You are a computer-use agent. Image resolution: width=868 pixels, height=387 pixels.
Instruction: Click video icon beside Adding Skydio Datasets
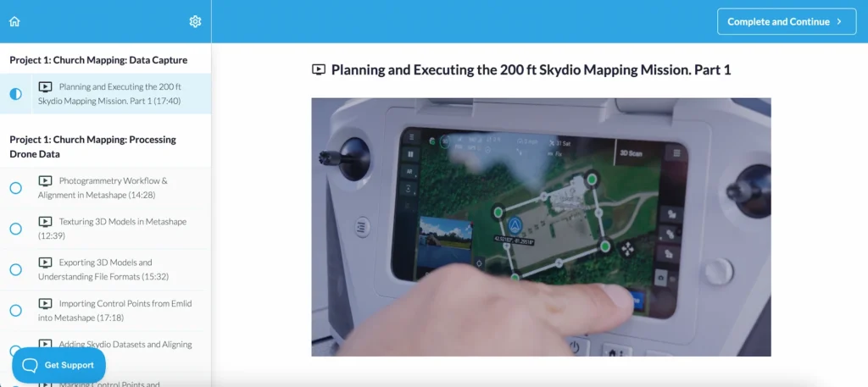click(x=46, y=344)
